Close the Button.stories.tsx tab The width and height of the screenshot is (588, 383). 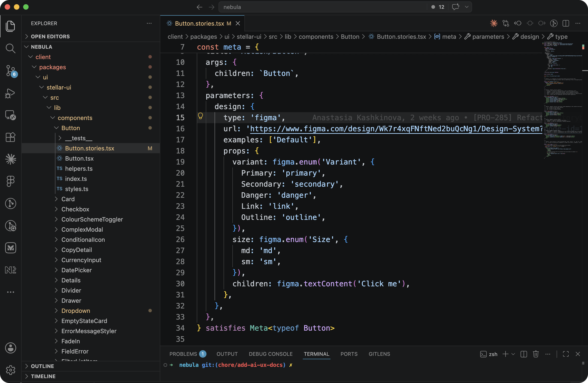tap(238, 23)
